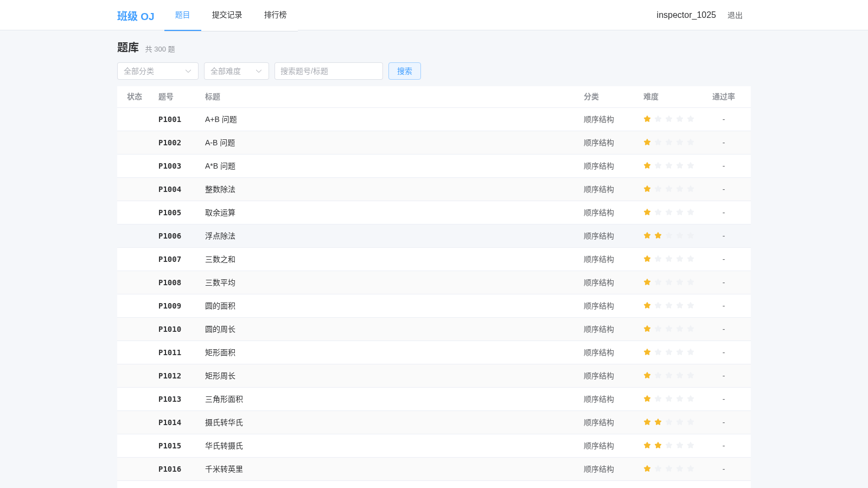
Task: Click the 退出 logout link
Action: 735,15
